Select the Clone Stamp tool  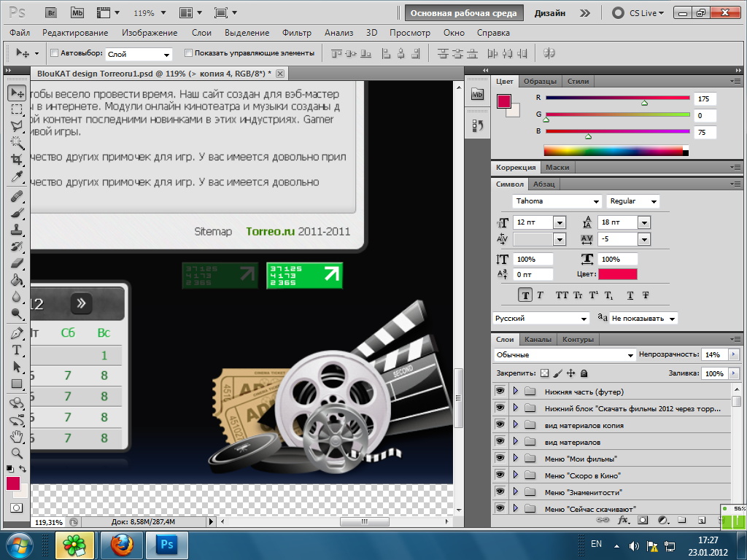[x=17, y=229]
